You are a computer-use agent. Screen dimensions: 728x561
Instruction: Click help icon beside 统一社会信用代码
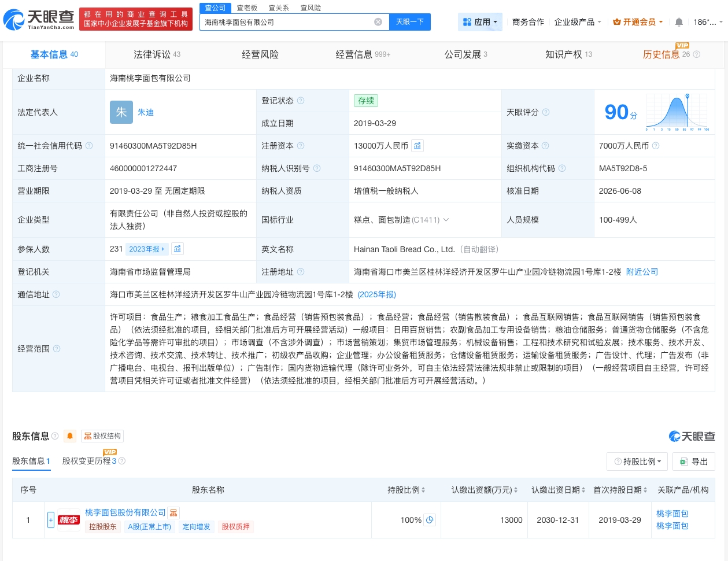(89, 146)
